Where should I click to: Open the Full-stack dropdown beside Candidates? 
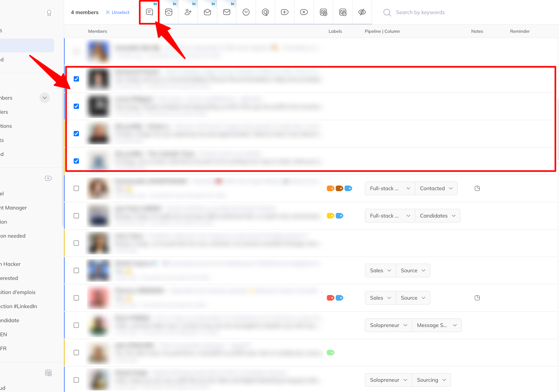click(390, 216)
